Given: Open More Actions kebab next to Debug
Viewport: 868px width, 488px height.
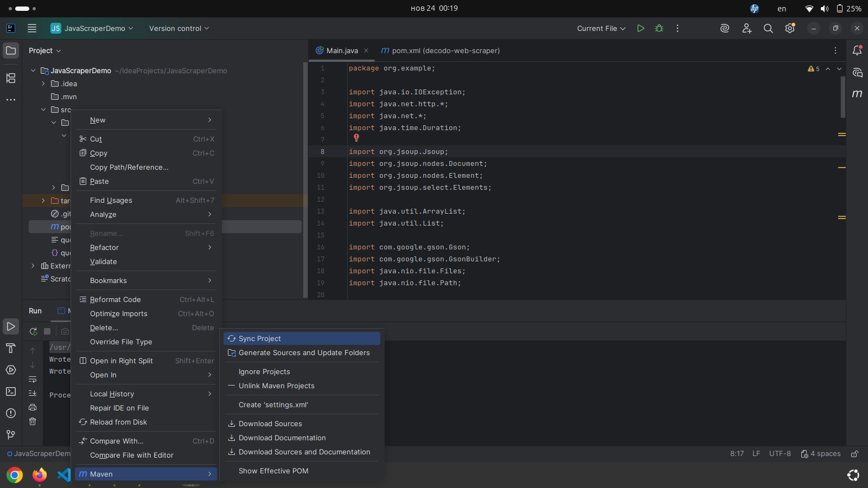Looking at the screenshot, I should coord(678,28).
